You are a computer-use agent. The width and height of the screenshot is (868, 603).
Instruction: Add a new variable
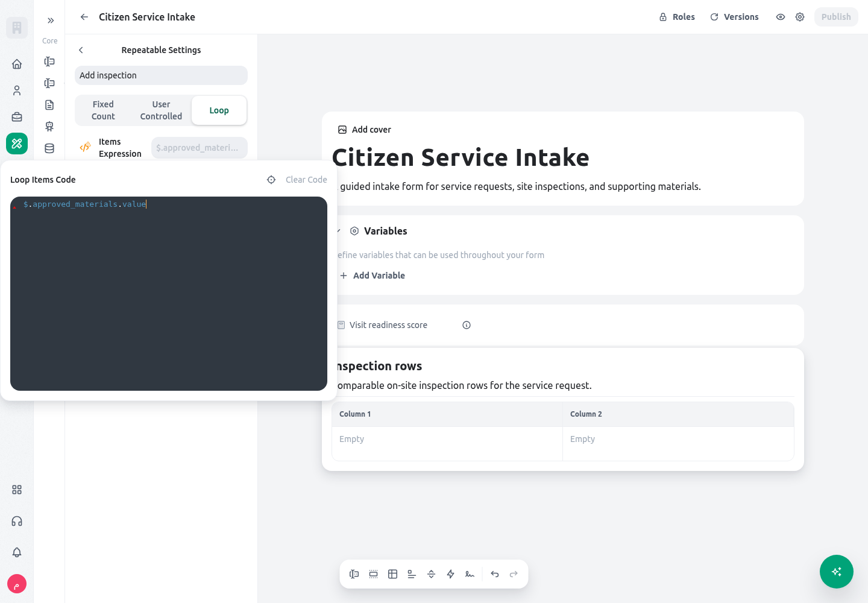[372, 276]
